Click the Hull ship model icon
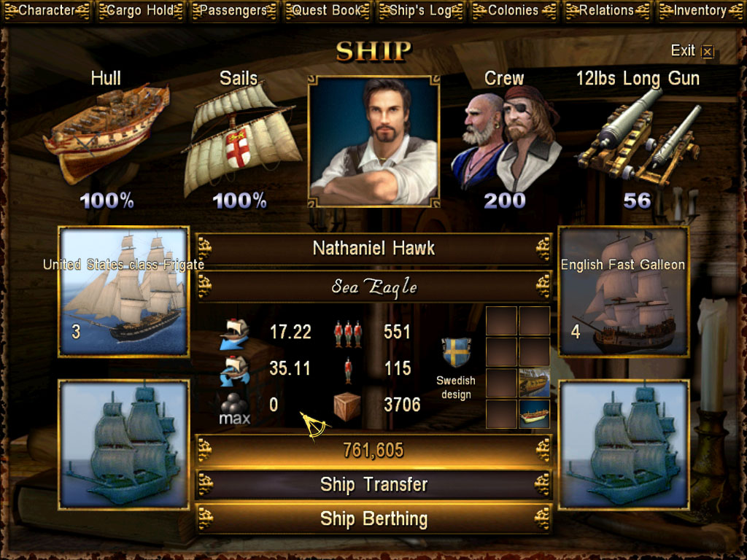The width and height of the screenshot is (747, 560). click(x=107, y=134)
